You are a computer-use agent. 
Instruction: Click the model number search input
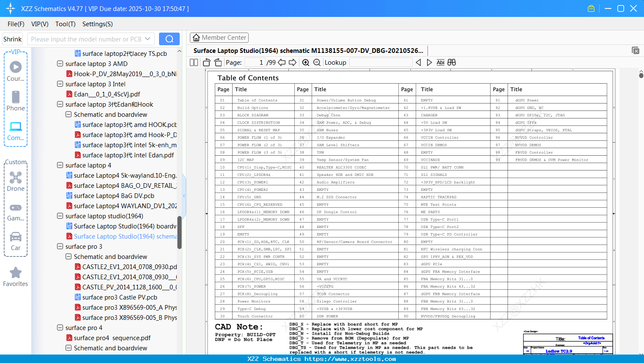click(87, 39)
